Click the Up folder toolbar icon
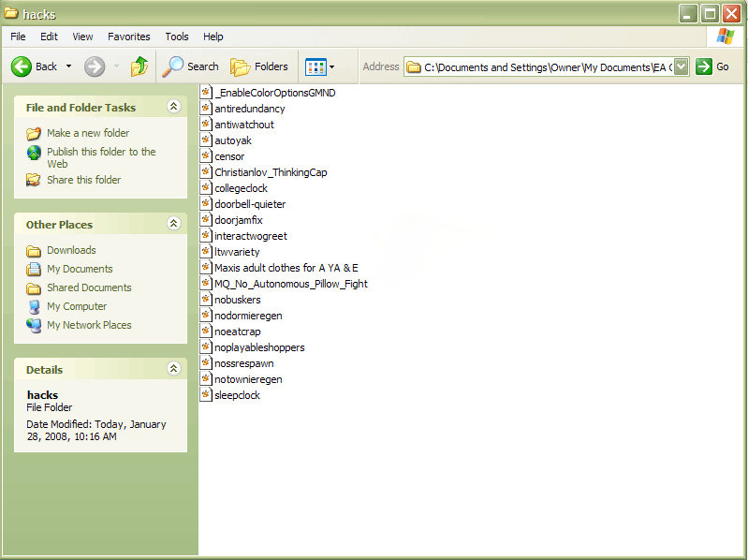Image resolution: width=748 pixels, height=560 pixels. coord(139,66)
